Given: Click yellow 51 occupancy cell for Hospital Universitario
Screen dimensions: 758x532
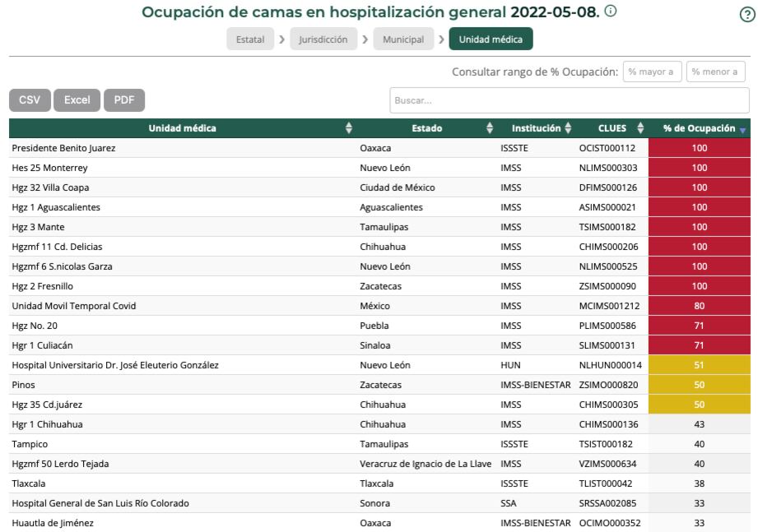Looking at the screenshot, I should [x=699, y=364].
